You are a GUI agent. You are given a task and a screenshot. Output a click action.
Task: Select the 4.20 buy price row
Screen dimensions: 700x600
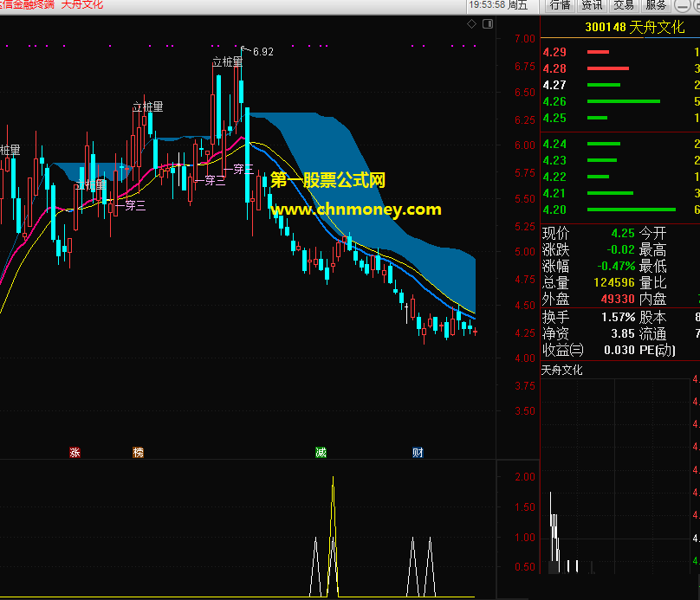(x=620, y=210)
